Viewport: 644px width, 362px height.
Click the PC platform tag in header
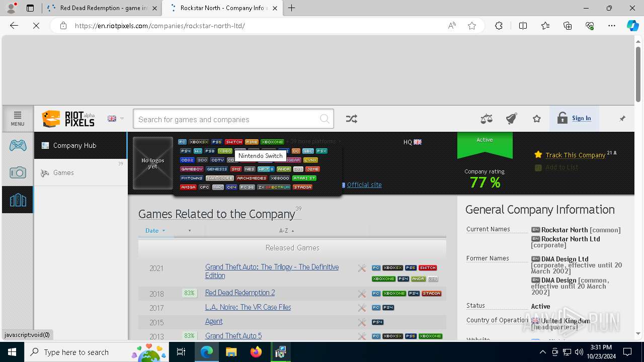click(182, 142)
